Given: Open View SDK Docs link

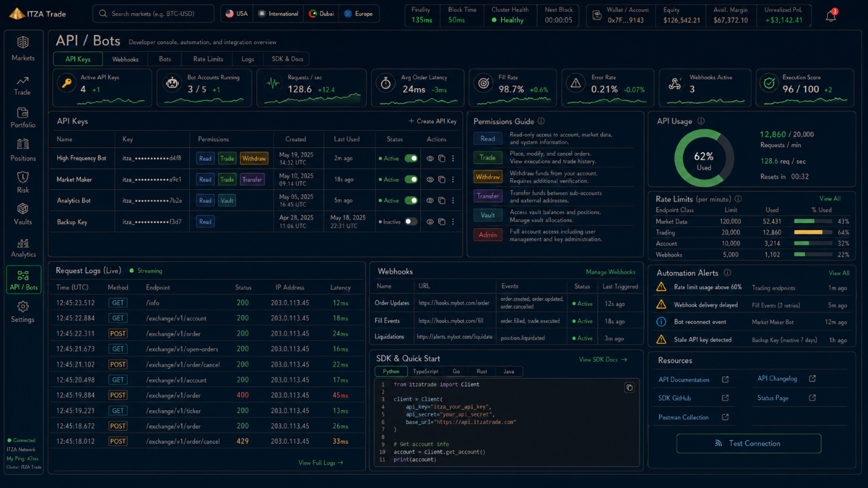Looking at the screenshot, I should [x=603, y=359].
